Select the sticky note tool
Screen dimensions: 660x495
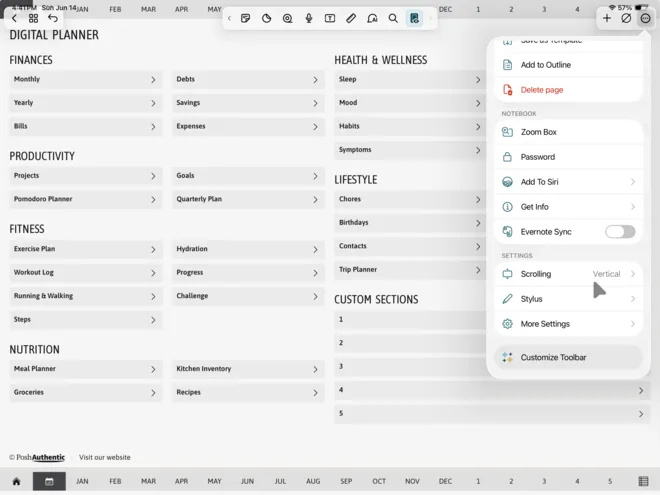tap(245, 18)
